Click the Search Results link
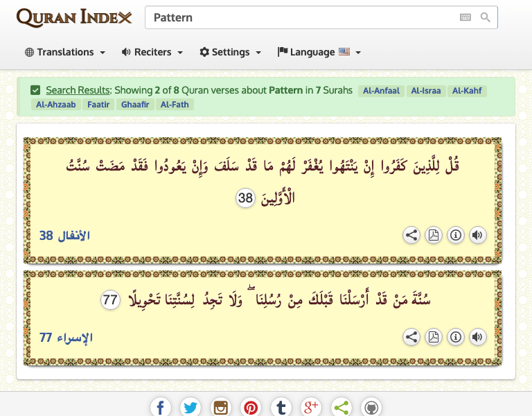The height and width of the screenshot is (416, 532). pyautogui.click(x=78, y=90)
